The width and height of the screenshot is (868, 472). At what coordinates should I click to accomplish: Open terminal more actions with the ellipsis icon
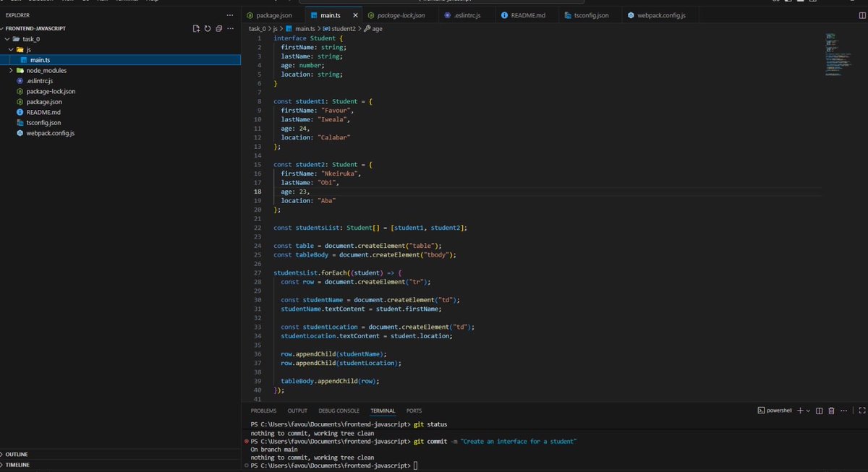[843, 411]
